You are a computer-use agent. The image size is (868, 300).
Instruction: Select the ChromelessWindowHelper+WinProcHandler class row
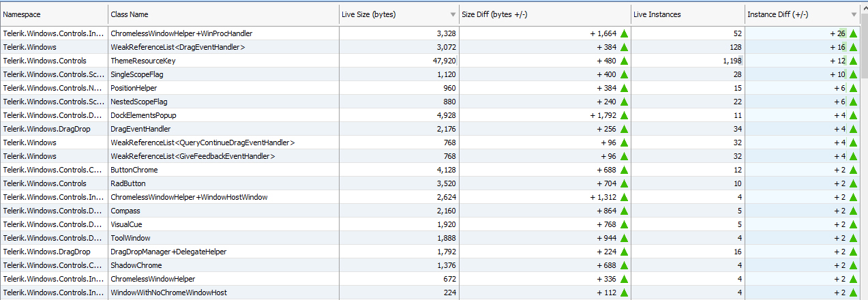pos(430,33)
